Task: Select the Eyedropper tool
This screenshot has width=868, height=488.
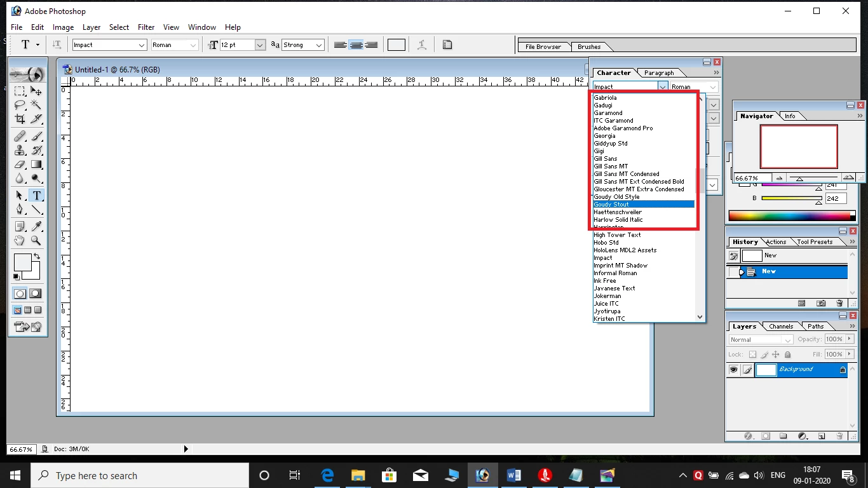Action: (36, 226)
